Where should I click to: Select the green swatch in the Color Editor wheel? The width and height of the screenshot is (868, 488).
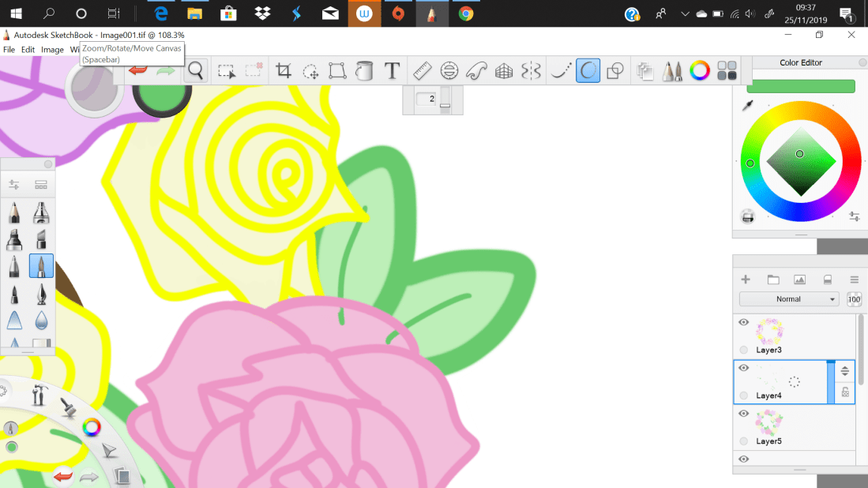coord(751,163)
